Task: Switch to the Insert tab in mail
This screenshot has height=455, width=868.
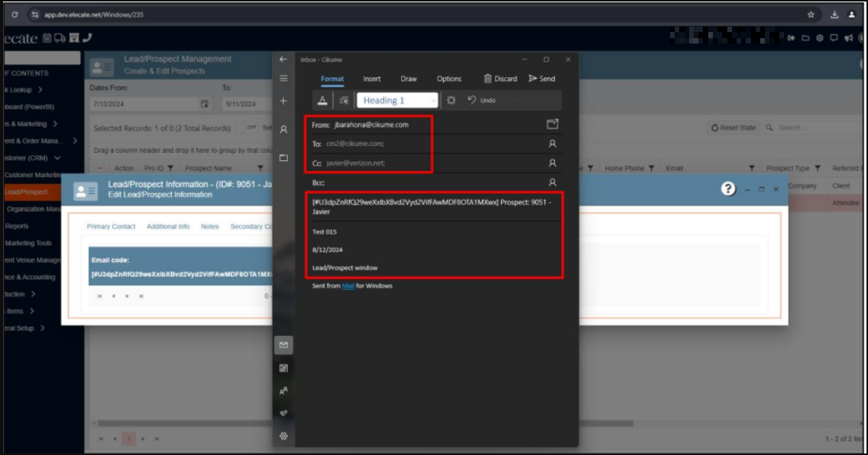Action: (371, 79)
